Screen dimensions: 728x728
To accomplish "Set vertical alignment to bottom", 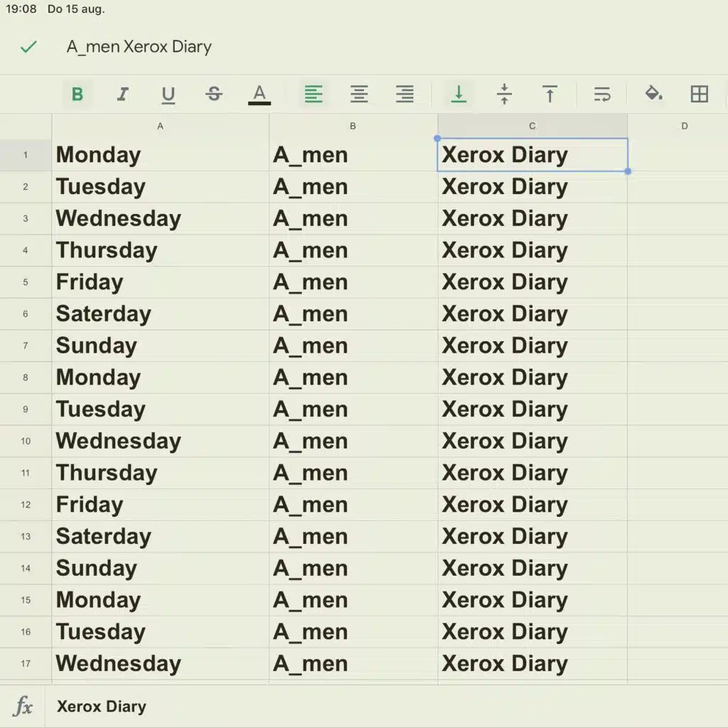I will pyautogui.click(x=459, y=95).
